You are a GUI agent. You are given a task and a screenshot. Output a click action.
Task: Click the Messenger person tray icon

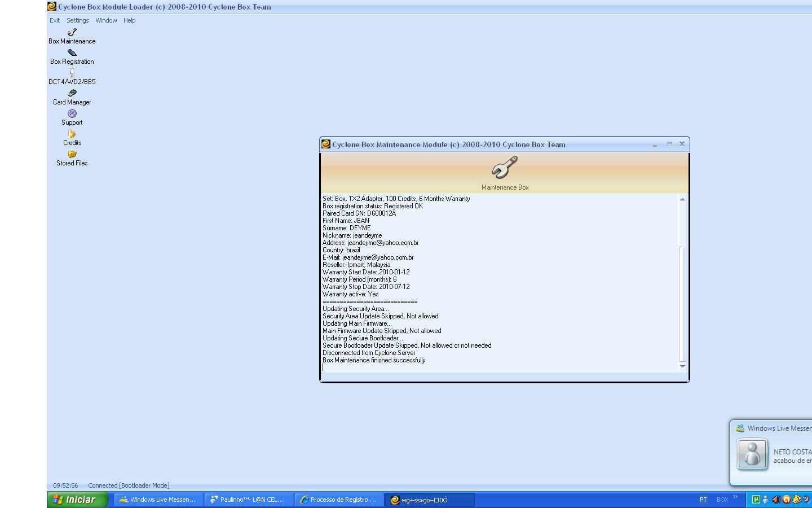click(x=765, y=500)
